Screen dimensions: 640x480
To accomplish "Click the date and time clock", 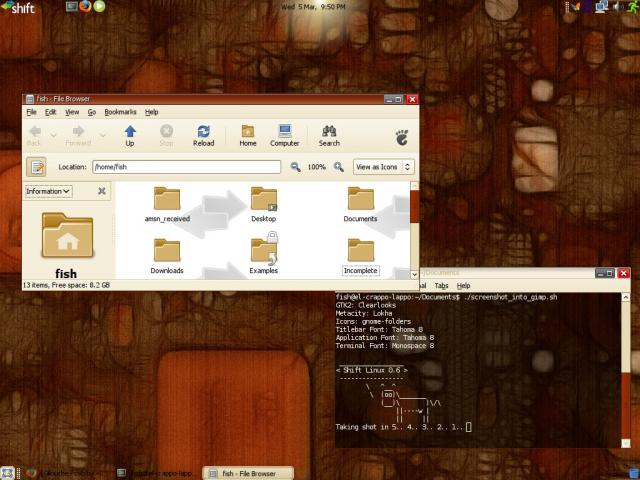I will (313, 7).
